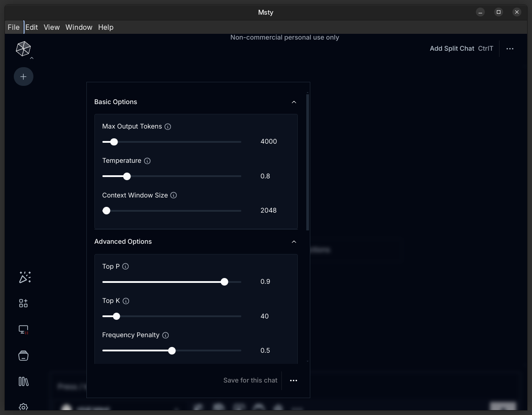Open more options next to Save for this chat
The image size is (532, 415).
(293, 381)
